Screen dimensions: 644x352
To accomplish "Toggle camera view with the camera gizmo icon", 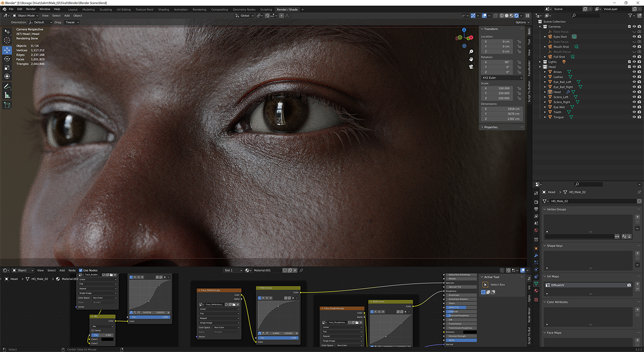I will tap(471, 67).
